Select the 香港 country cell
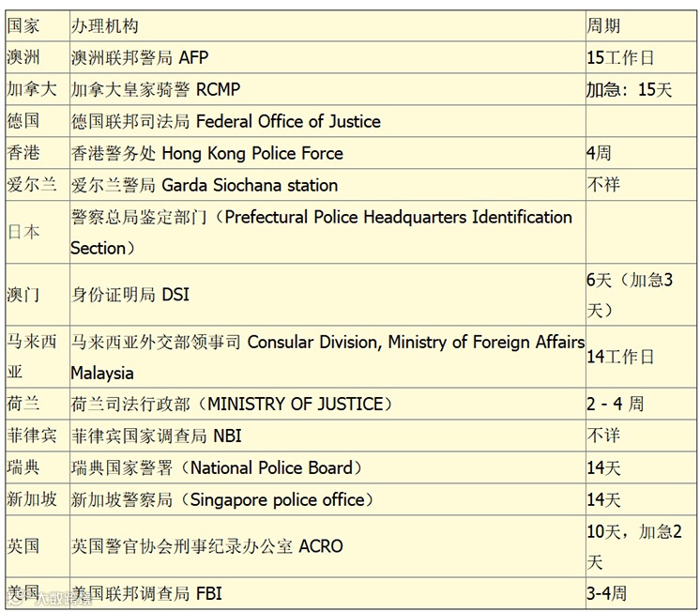 [x=38, y=153]
